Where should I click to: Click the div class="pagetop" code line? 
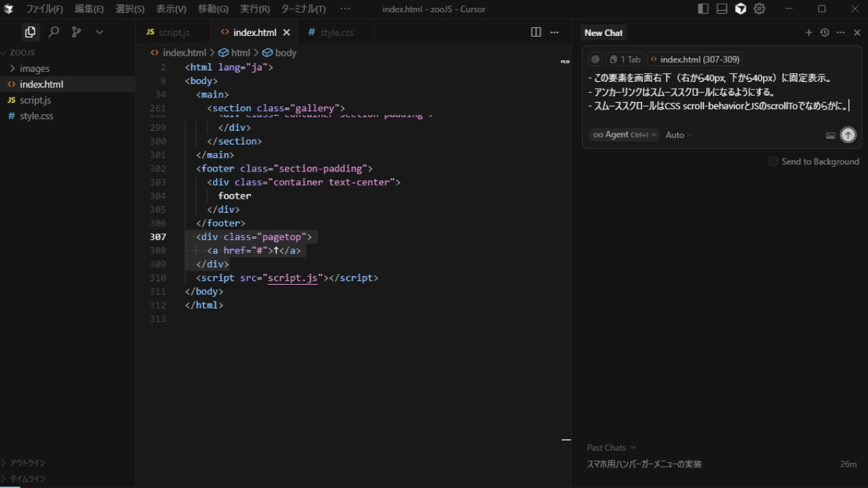click(x=254, y=237)
